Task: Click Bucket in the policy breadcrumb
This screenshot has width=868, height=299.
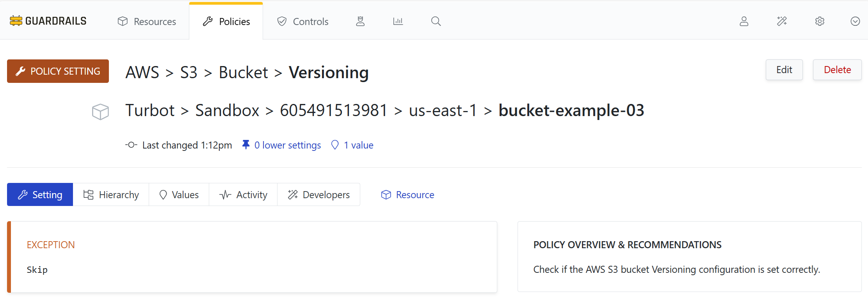Action: pos(243,73)
